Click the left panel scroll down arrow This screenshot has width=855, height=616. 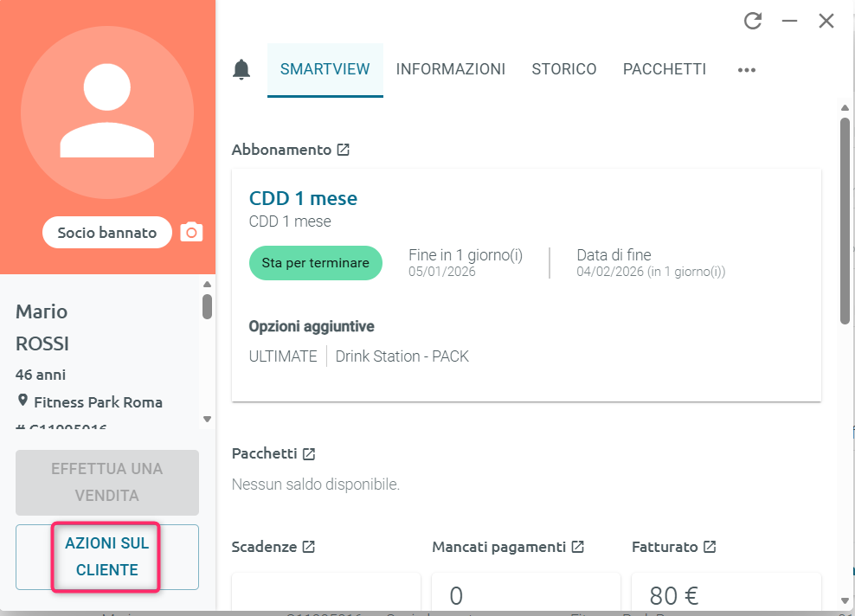point(207,420)
